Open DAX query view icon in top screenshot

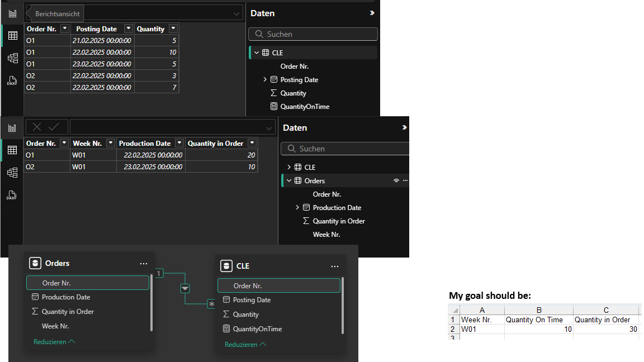(x=12, y=80)
